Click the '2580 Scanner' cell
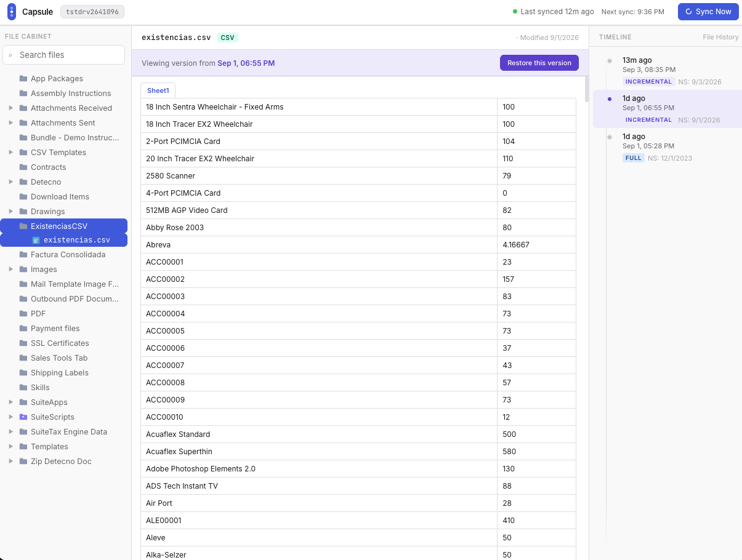This screenshot has width=742, height=560. (x=319, y=176)
